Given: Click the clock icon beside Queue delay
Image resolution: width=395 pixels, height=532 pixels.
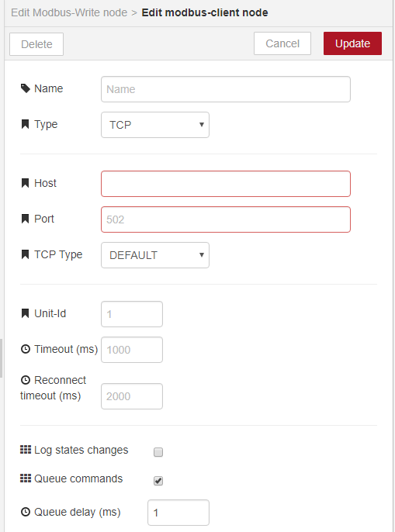Looking at the screenshot, I should click(26, 512).
